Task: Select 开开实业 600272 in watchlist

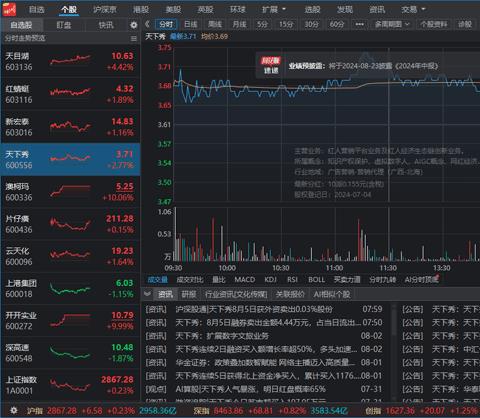Action: point(70,321)
